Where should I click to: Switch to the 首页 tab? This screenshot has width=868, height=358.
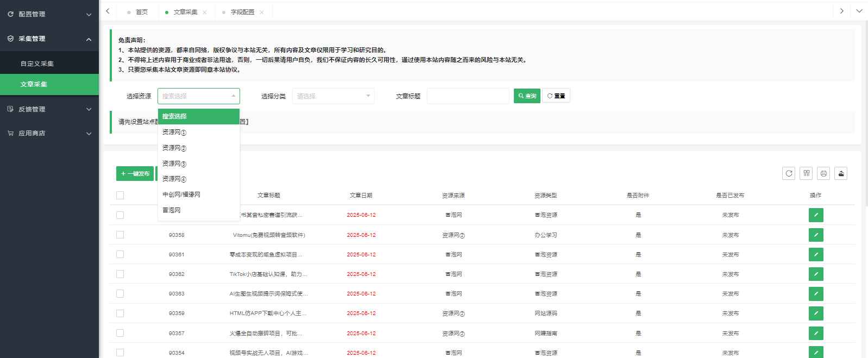point(137,12)
